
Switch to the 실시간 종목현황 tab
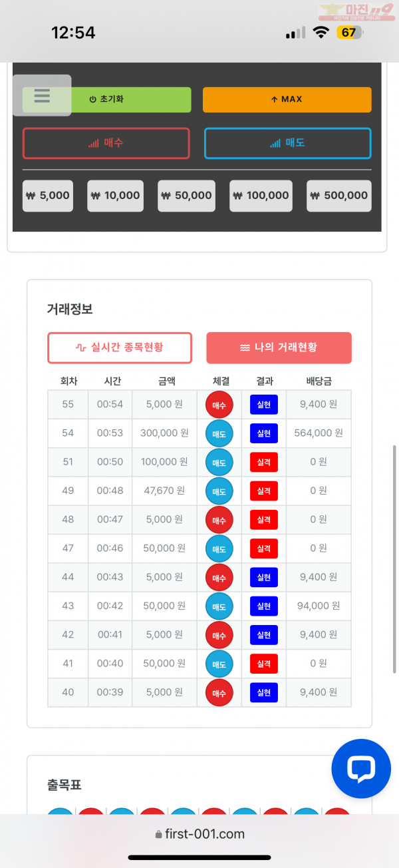(120, 347)
